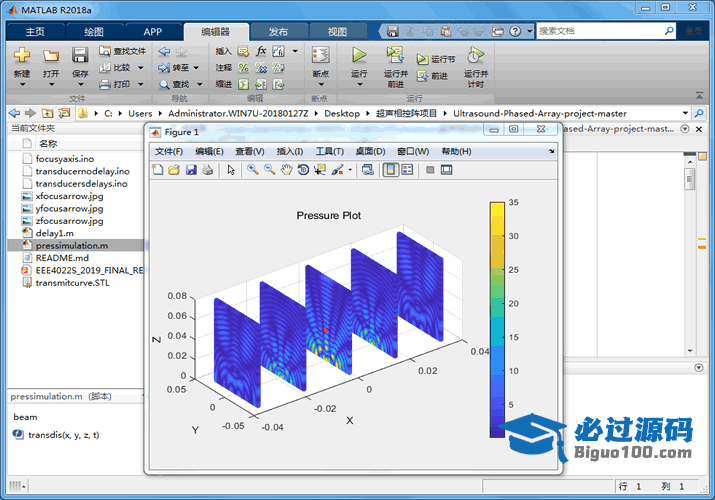Image resolution: width=715 pixels, height=500 pixels.
Task: Expand the 新建 dropdown arrow
Action: 22,84
